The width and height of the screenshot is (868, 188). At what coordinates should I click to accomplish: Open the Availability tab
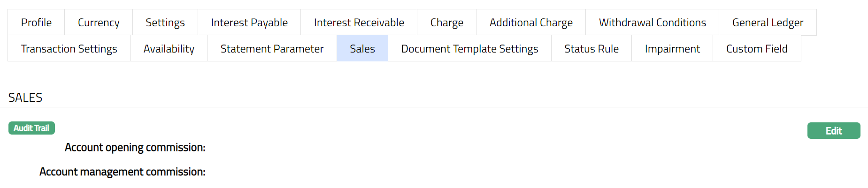coord(169,49)
